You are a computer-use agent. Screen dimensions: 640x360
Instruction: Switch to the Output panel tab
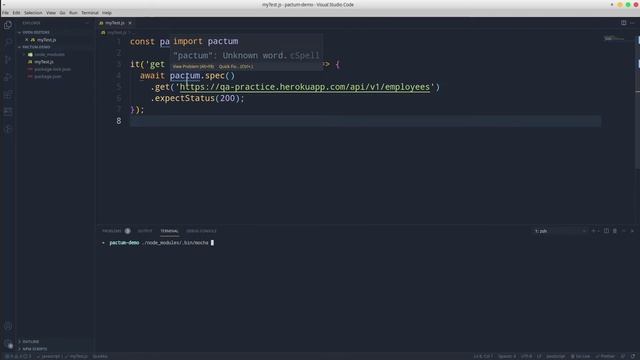[144, 231]
